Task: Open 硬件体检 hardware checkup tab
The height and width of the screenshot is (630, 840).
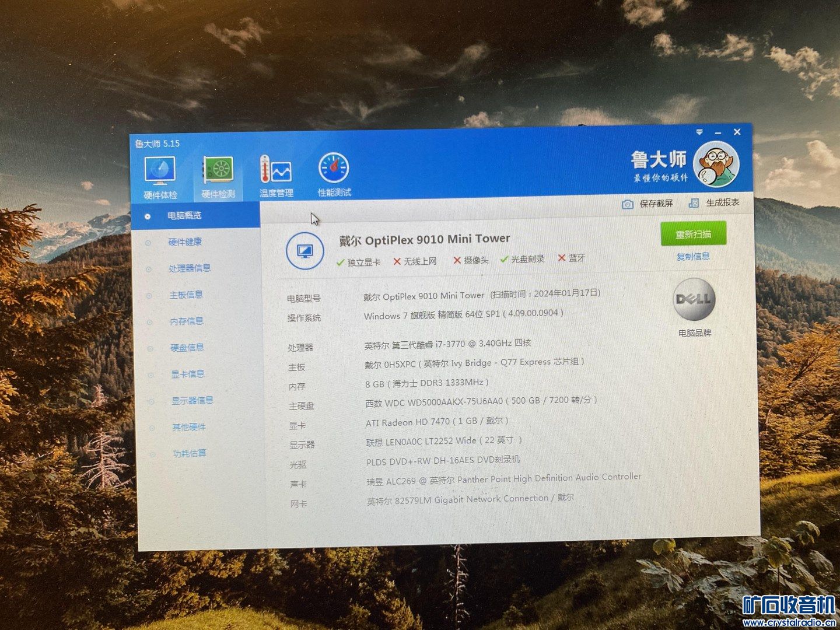Action: (x=160, y=178)
